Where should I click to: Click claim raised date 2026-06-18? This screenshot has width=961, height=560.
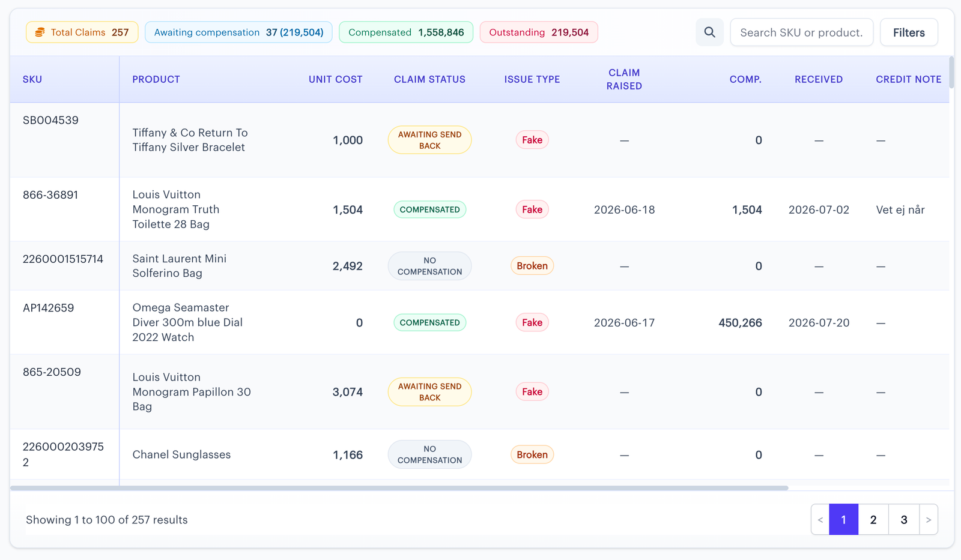click(624, 210)
